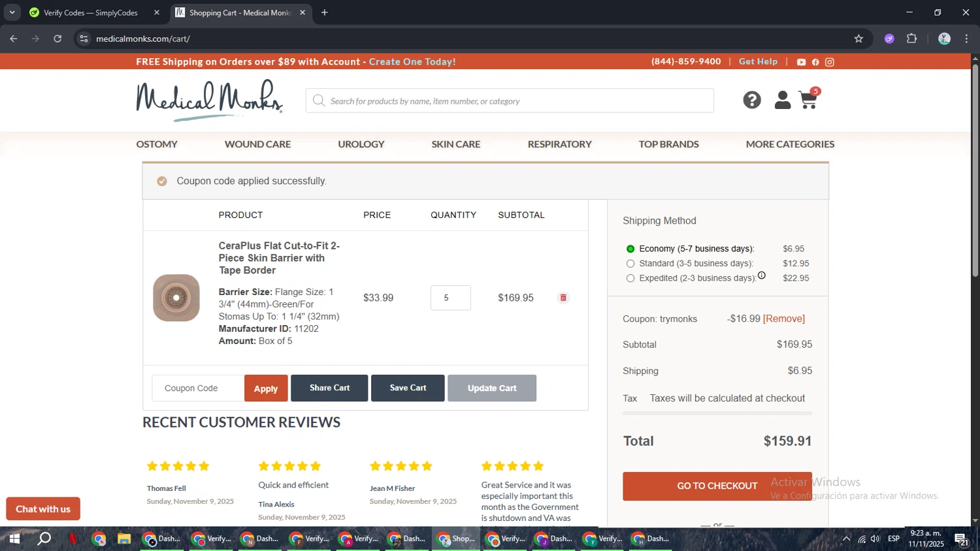
Task: Click Get Help link
Action: (x=758, y=61)
